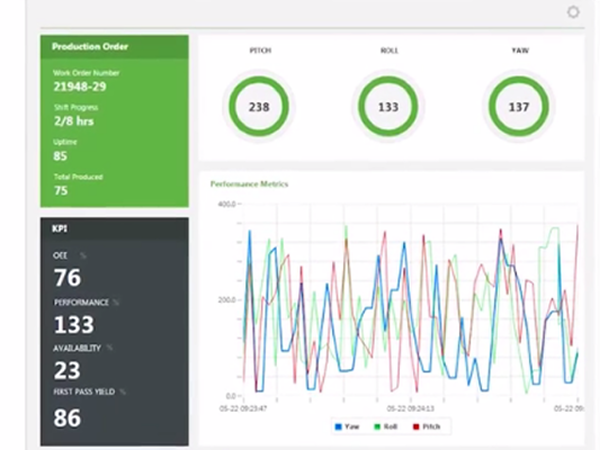600x450 pixels.
Task: Click the Total Produced value 75
Action: [61, 190]
